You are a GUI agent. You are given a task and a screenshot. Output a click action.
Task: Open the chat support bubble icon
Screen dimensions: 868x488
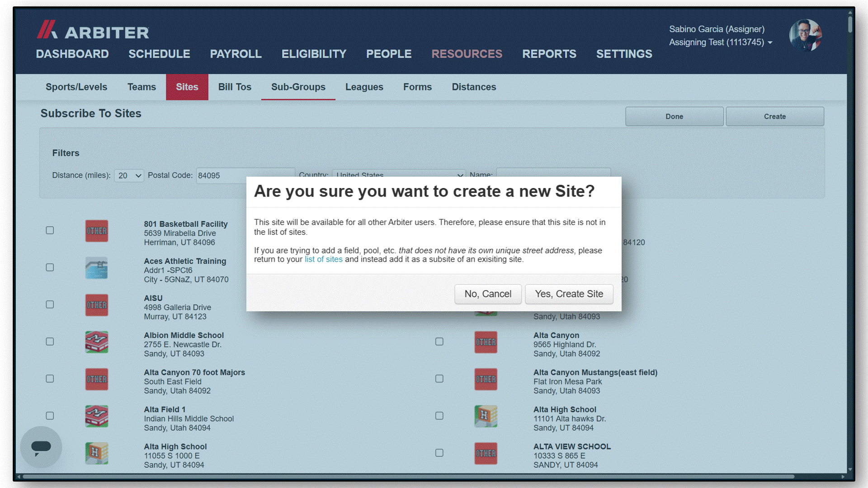click(x=41, y=447)
